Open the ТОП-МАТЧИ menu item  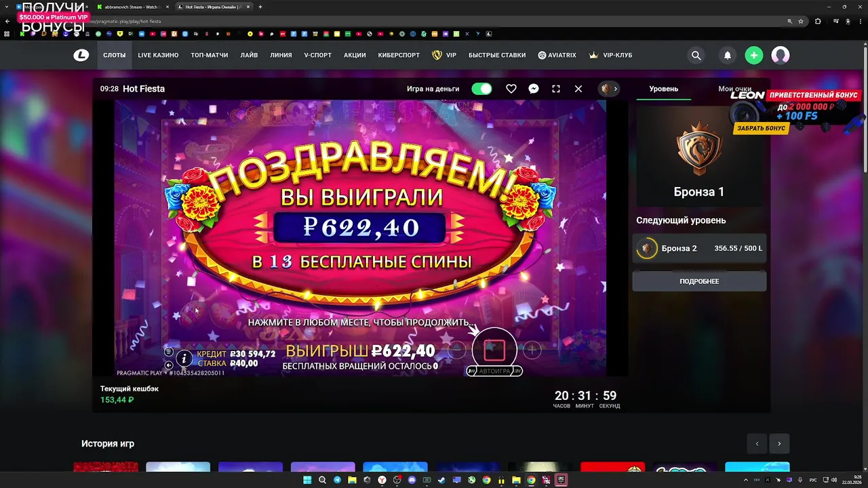[209, 56]
